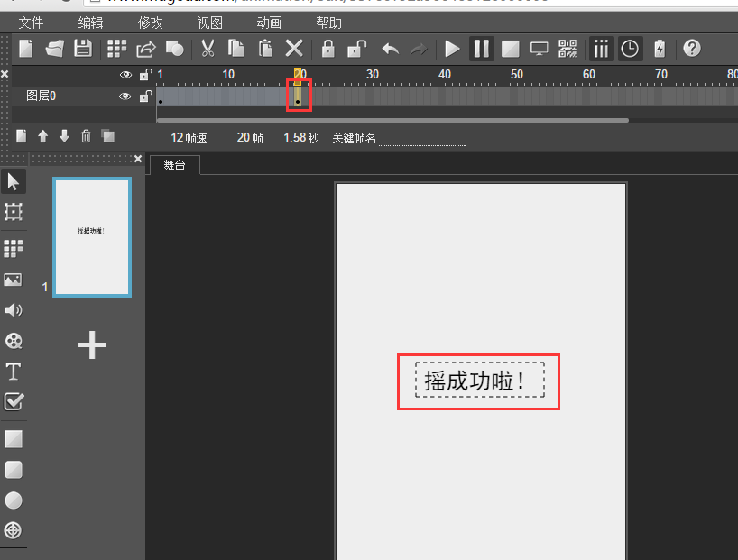
Task: Click the Play button in the toolbar
Action: (x=453, y=49)
